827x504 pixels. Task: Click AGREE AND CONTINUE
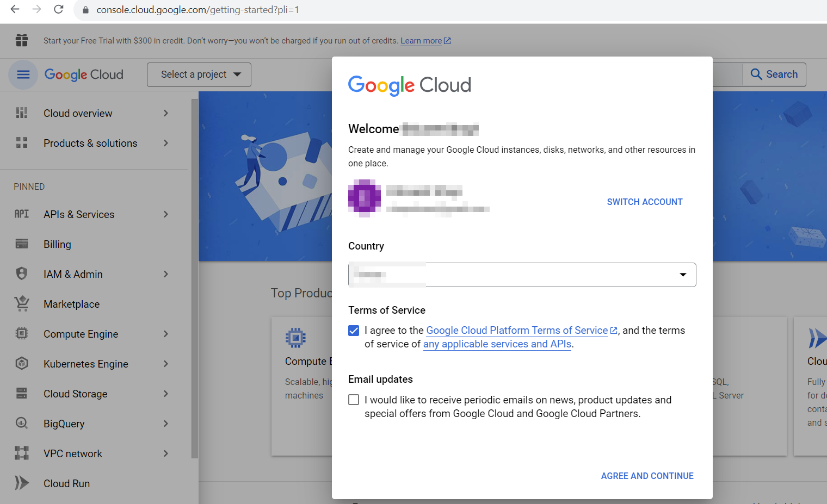(x=647, y=476)
